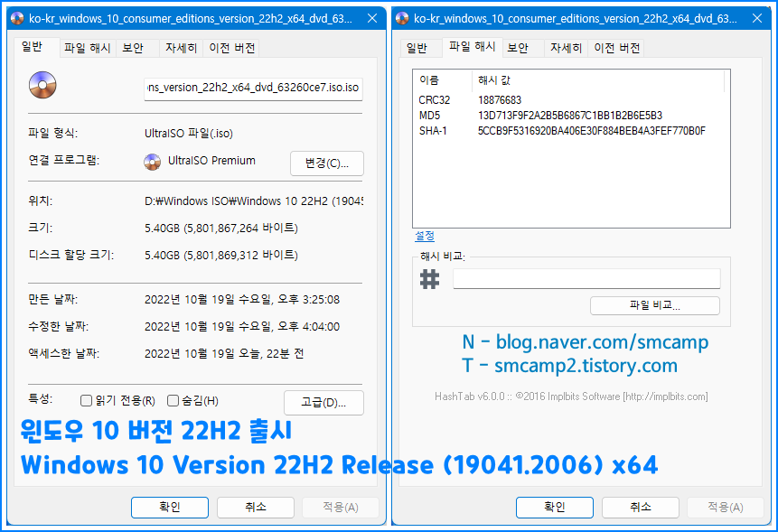Select the SHA-1 hash row
Screen dimensions: 778x532
(570, 131)
